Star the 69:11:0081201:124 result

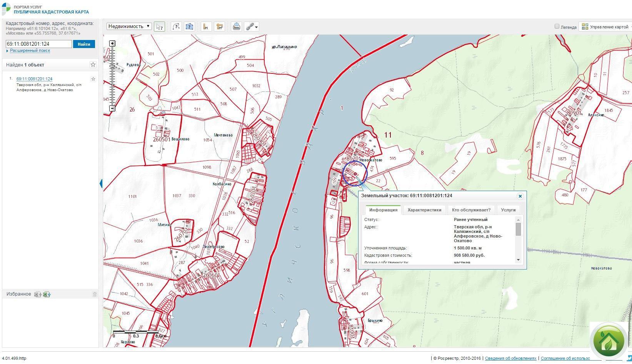point(93,79)
